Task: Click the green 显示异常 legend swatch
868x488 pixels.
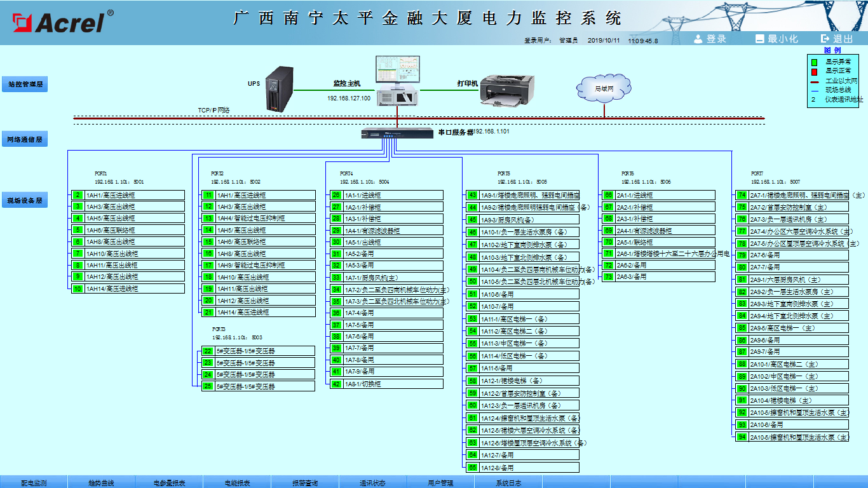Action: (x=814, y=62)
